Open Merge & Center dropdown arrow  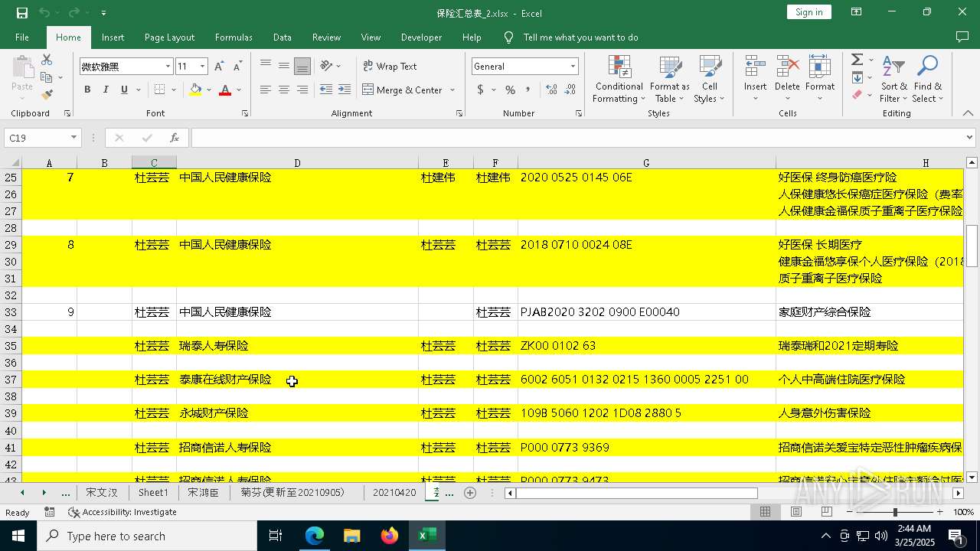[452, 90]
